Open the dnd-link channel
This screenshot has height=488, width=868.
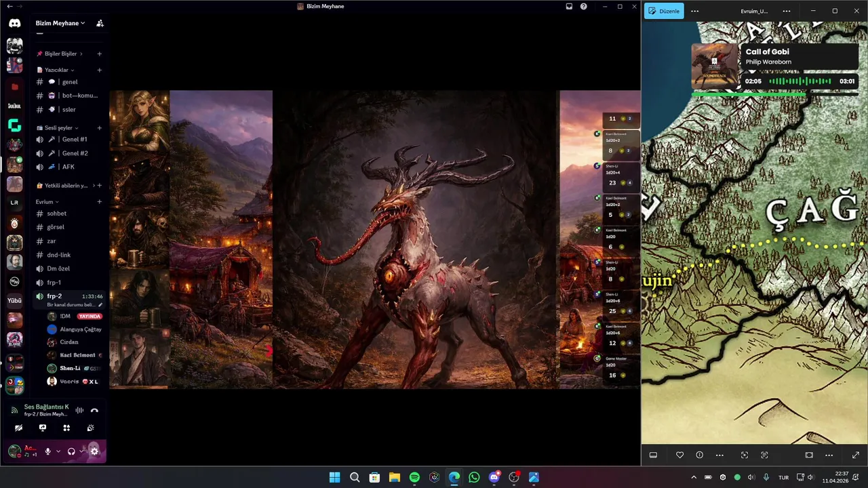(70, 255)
